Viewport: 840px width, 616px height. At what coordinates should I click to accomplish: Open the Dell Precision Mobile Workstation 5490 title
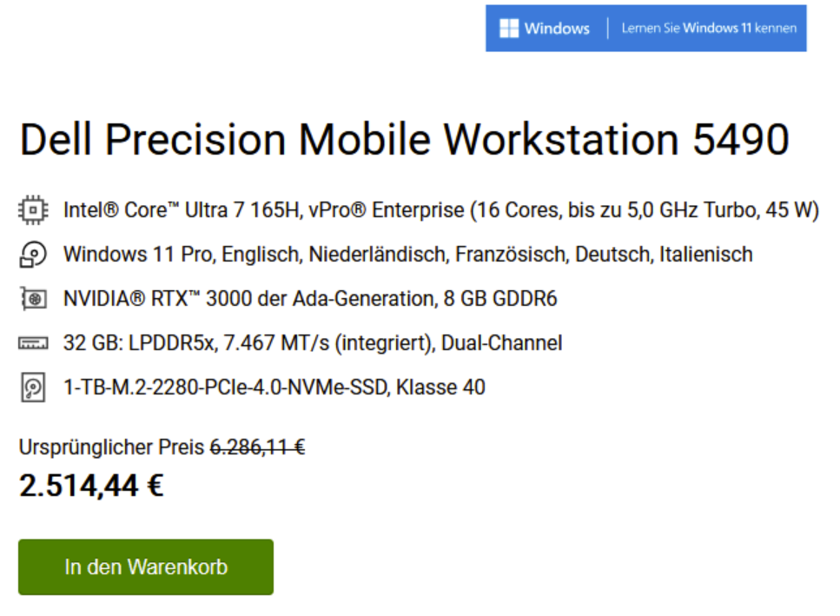point(405,139)
